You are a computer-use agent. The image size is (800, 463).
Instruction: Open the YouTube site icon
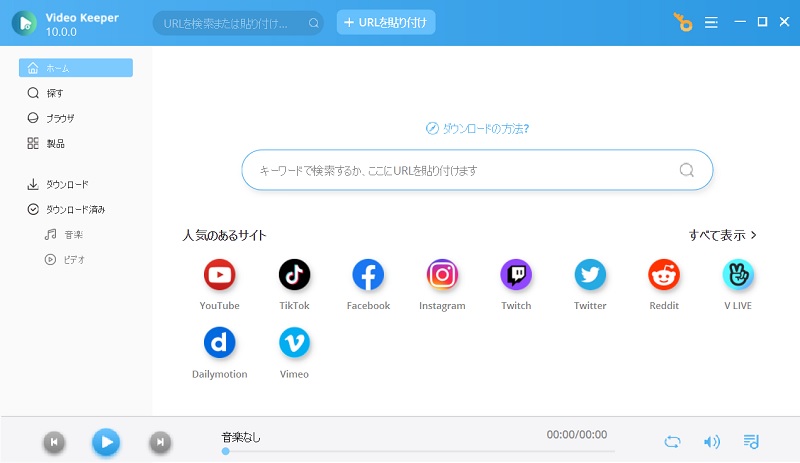(x=219, y=274)
